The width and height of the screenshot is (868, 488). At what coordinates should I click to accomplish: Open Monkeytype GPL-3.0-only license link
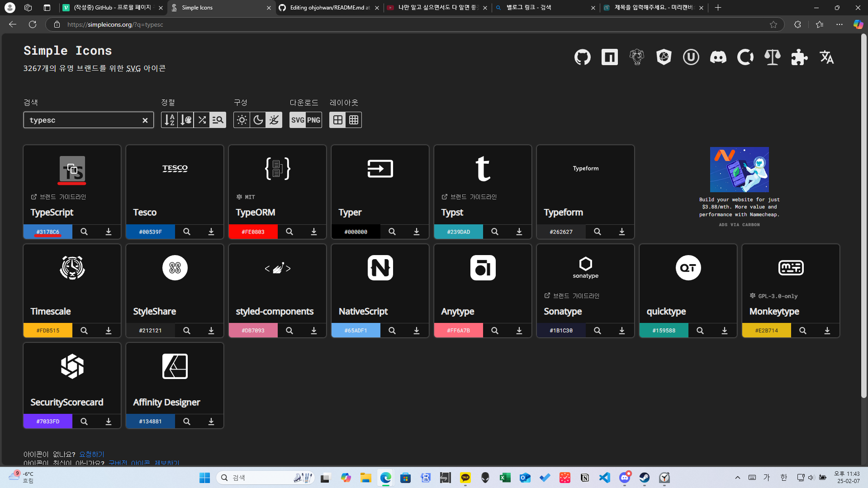[773, 296]
